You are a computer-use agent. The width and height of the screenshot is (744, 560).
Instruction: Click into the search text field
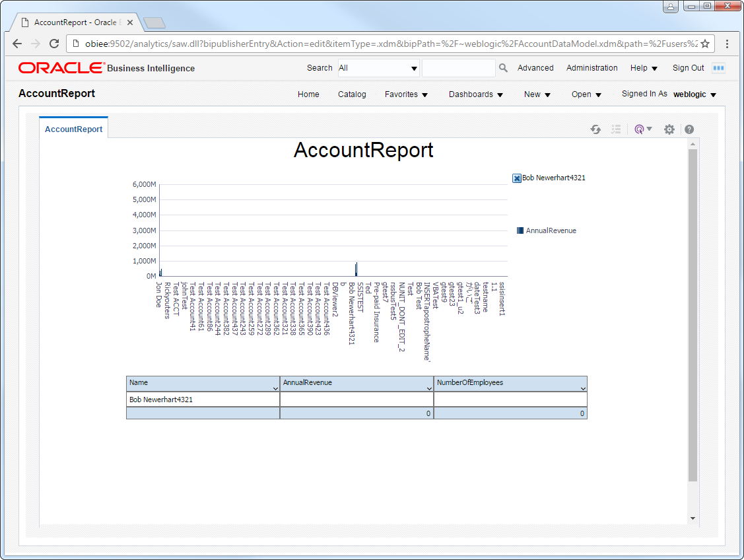point(458,68)
